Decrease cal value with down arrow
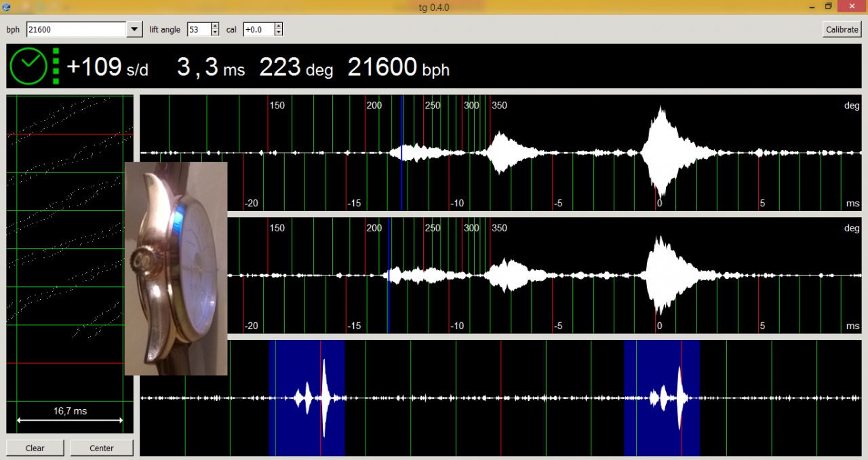Image resolution: width=868 pixels, height=460 pixels. pyautogui.click(x=278, y=33)
